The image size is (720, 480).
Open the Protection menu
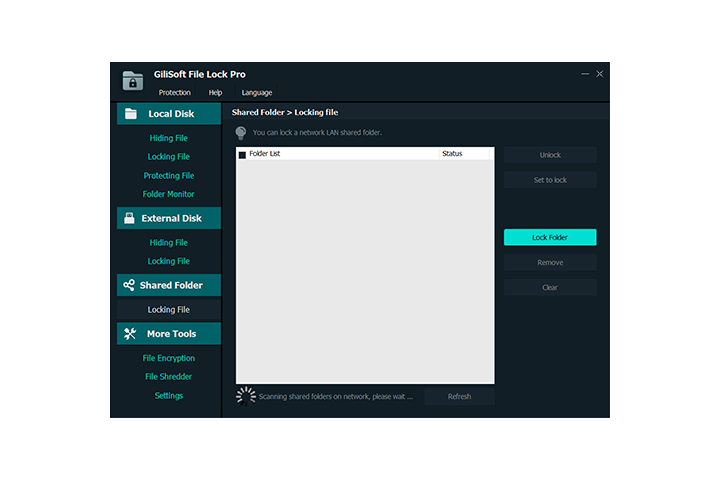174,92
